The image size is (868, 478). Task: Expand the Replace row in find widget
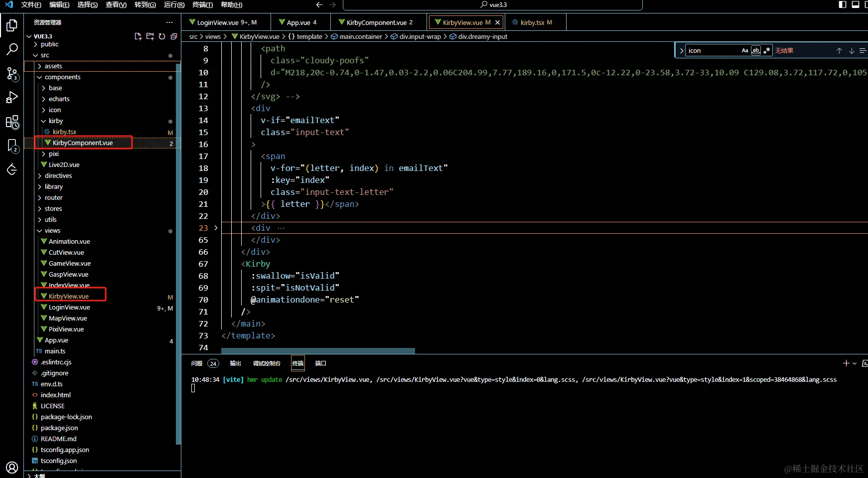[x=682, y=51]
